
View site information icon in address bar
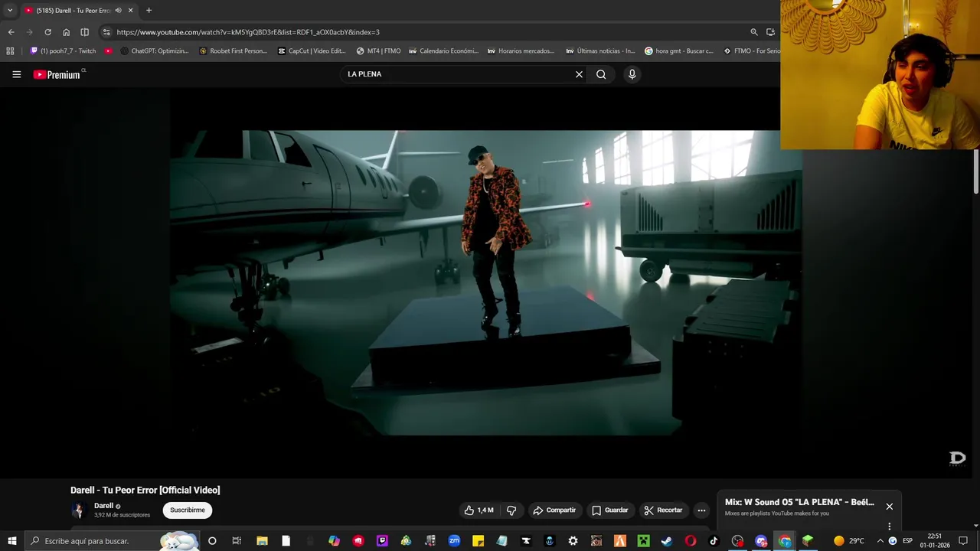coord(106,32)
